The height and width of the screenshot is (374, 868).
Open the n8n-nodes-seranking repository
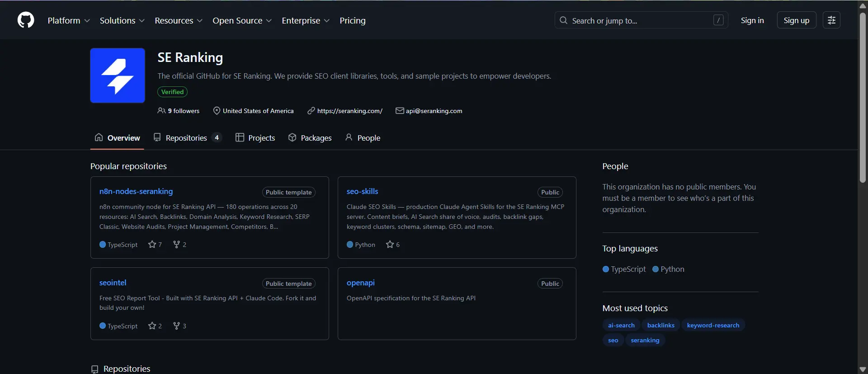click(x=136, y=191)
